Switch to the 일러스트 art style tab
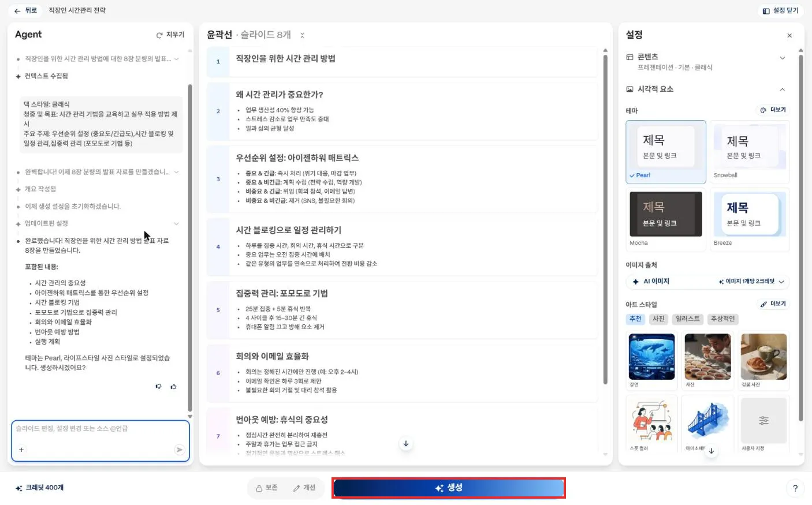The width and height of the screenshot is (812, 505). tap(687, 319)
